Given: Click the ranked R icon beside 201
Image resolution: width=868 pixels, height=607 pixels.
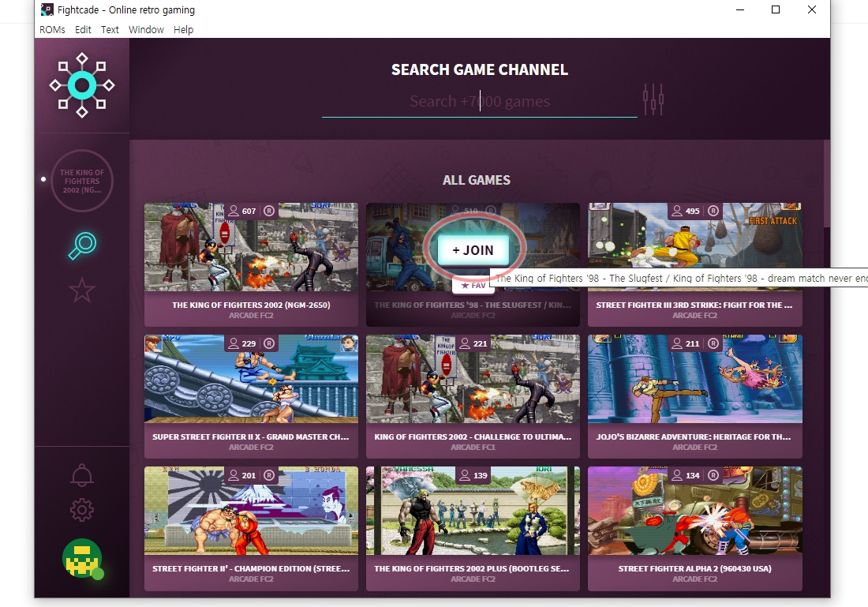Looking at the screenshot, I should pos(269,475).
